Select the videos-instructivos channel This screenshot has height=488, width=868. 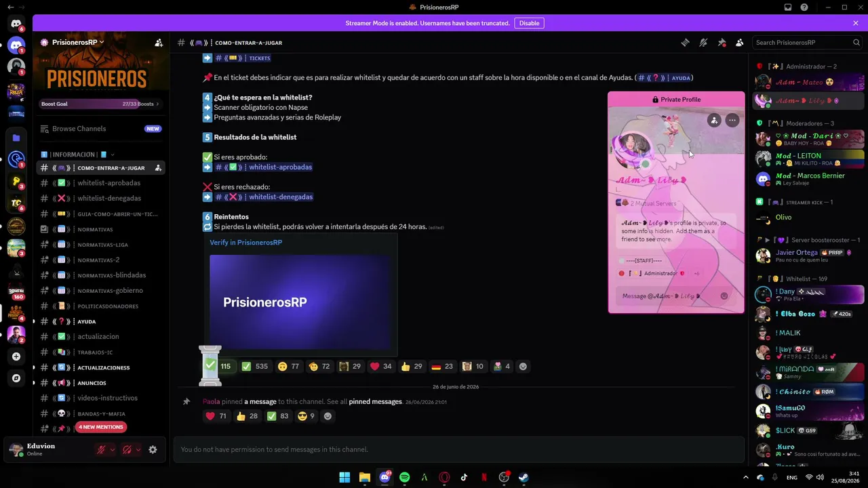tap(101, 399)
